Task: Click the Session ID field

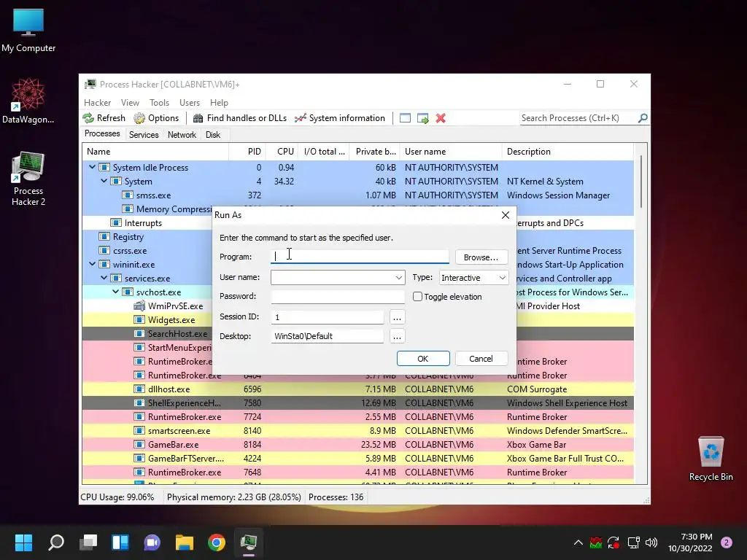Action: [328, 317]
